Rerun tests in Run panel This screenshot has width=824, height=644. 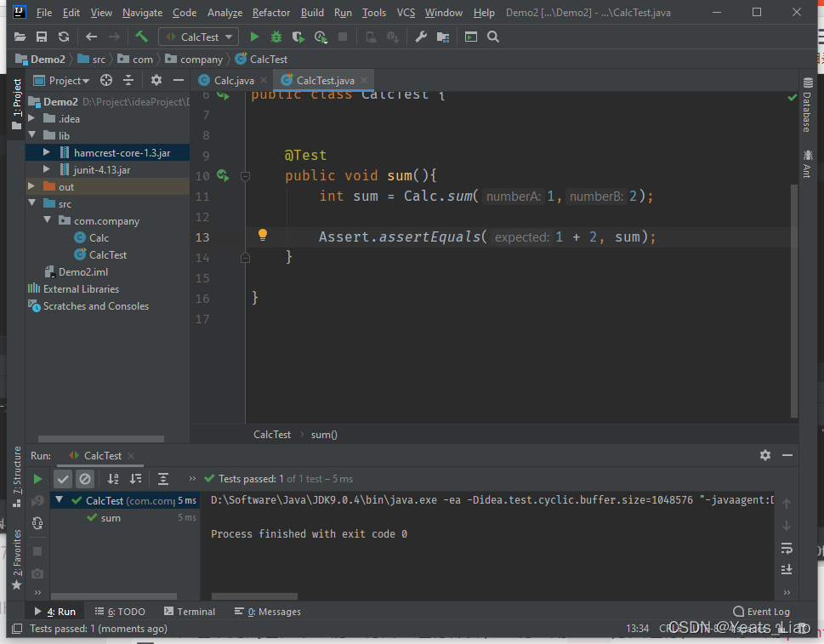coord(37,479)
